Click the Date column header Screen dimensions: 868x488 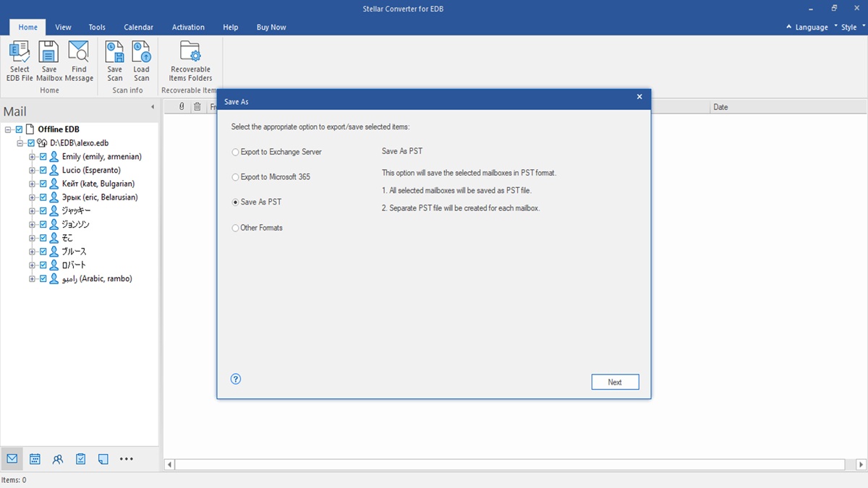pos(788,107)
